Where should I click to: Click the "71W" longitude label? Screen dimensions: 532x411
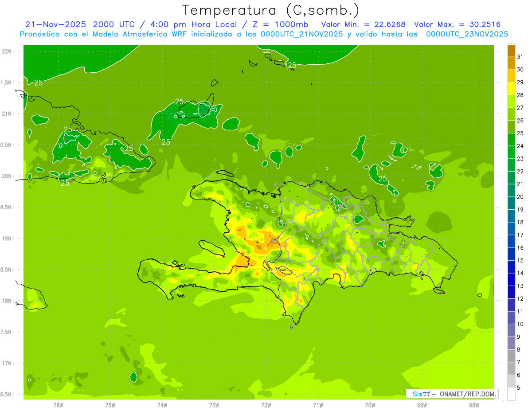click(318, 405)
